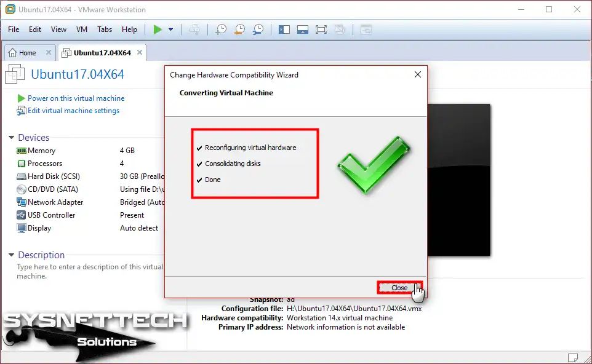Image resolution: width=592 pixels, height=364 pixels.
Task: Open the power options dropdown arrow in toolbar
Action: click(x=170, y=30)
